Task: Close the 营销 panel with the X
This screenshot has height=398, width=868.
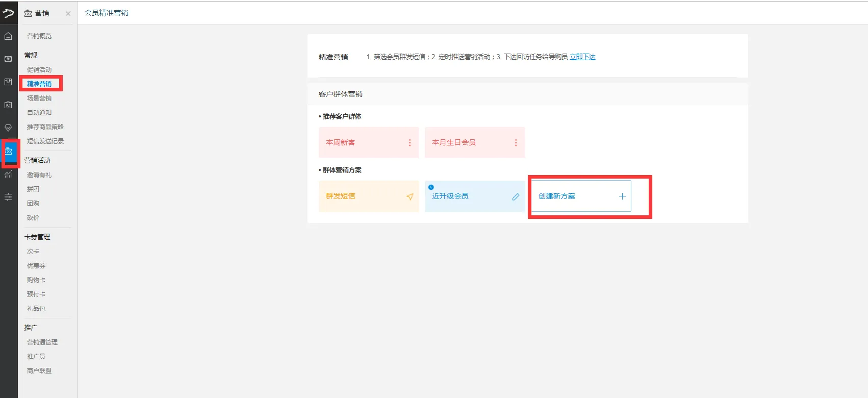Action: [x=68, y=14]
